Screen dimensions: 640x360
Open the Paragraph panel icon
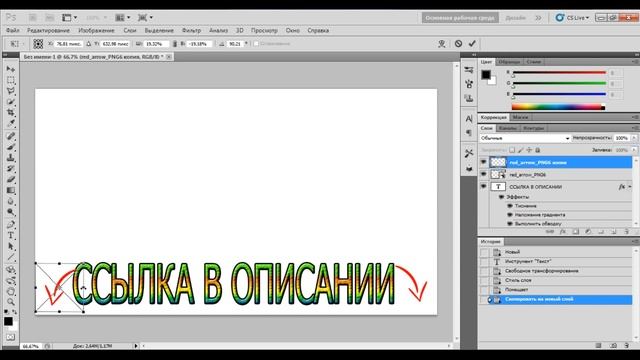pos(469,133)
